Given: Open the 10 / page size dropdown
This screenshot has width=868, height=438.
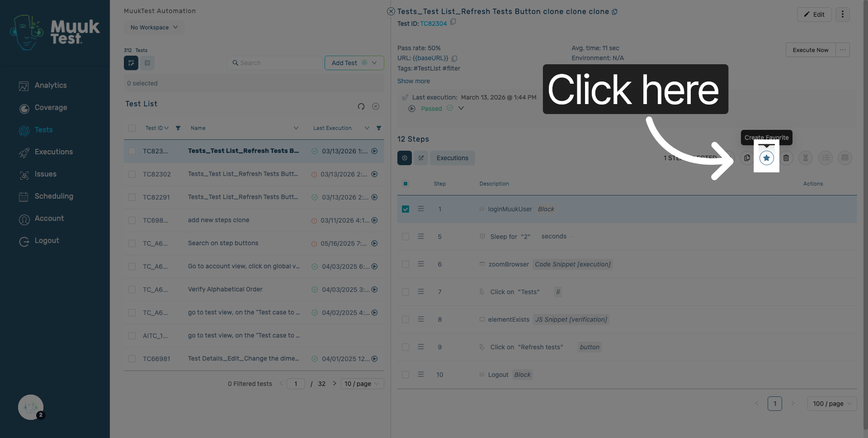Looking at the screenshot, I should [362, 384].
